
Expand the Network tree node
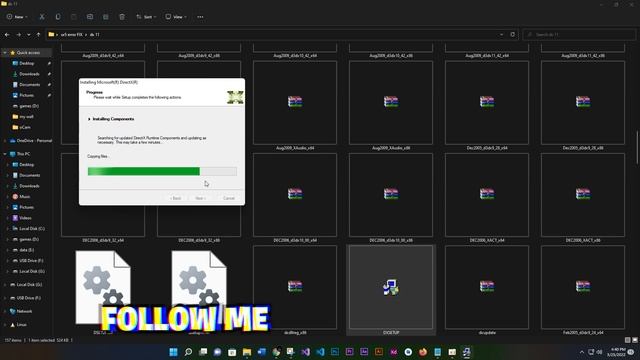pos(5,311)
